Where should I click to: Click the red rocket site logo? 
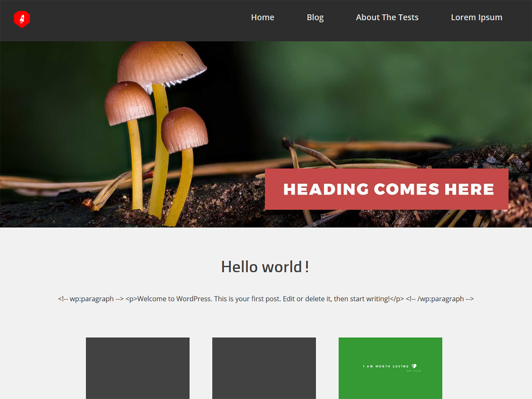[x=22, y=19]
